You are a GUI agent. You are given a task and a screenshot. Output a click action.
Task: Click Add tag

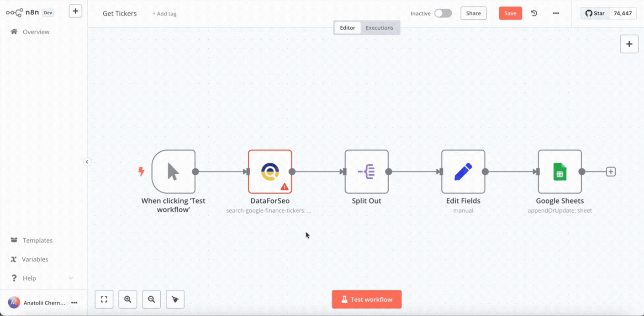164,14
